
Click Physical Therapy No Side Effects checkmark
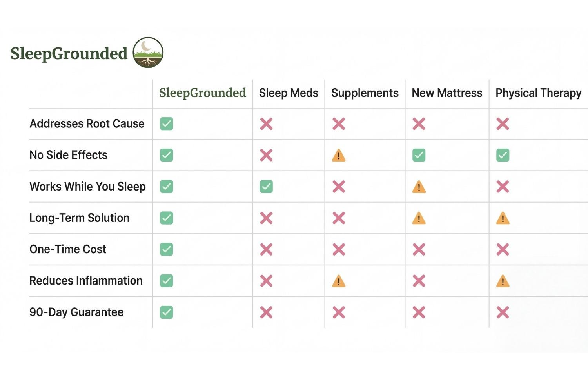(503, 155)
